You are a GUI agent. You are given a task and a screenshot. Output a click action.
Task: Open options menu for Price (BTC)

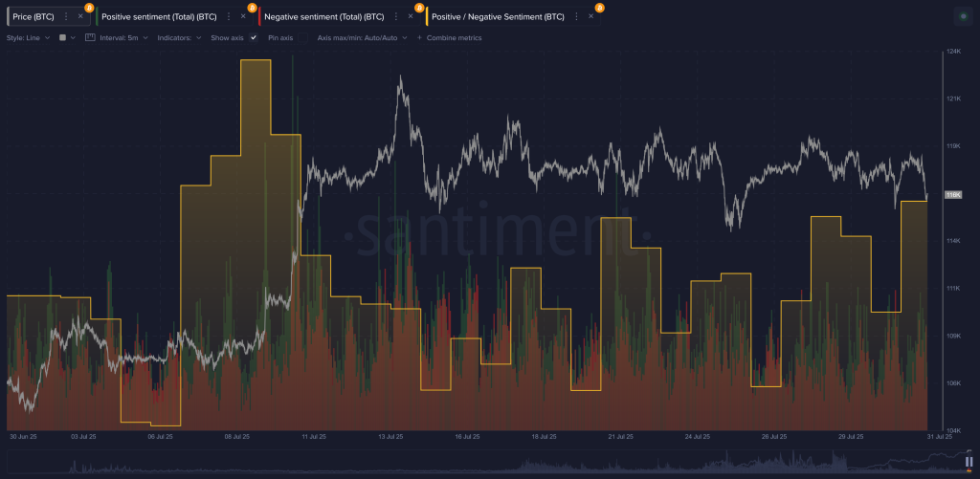65,16
